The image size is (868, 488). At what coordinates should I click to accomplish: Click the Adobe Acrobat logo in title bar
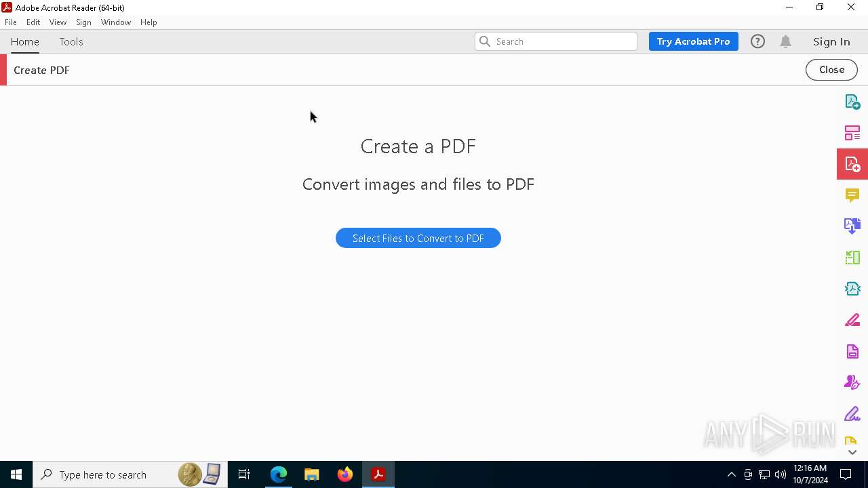point(7,7)
